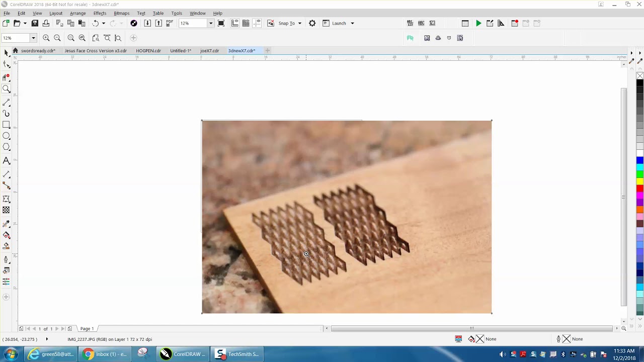Open TechSmith Snagit from taskbar
Screen dimensions: 644x362
(x=236, y=354)
